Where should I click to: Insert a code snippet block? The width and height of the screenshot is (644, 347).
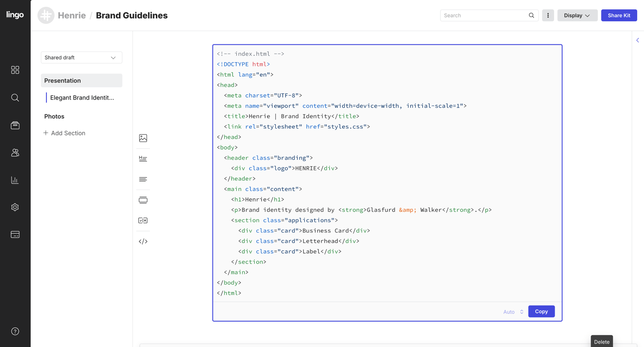143,241
